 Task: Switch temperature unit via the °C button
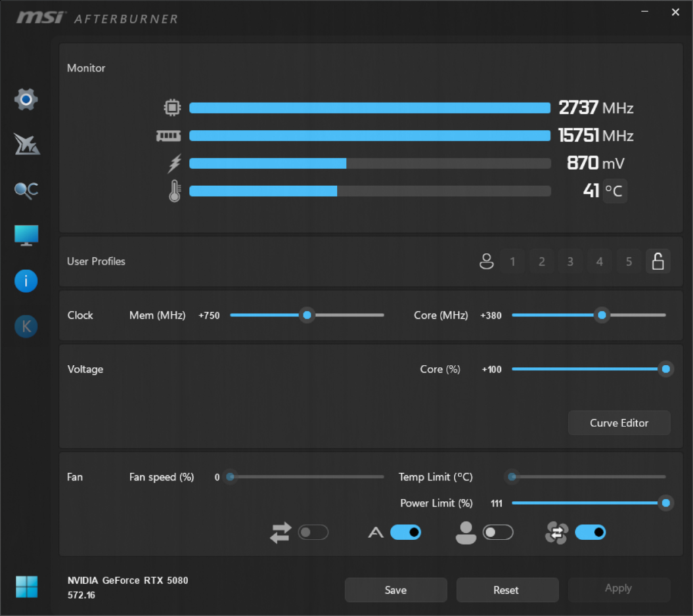pos(614,191)
